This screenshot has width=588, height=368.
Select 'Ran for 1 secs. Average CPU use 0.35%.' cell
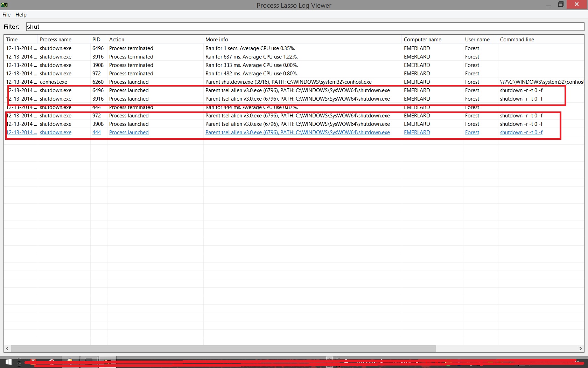point(250,48)
